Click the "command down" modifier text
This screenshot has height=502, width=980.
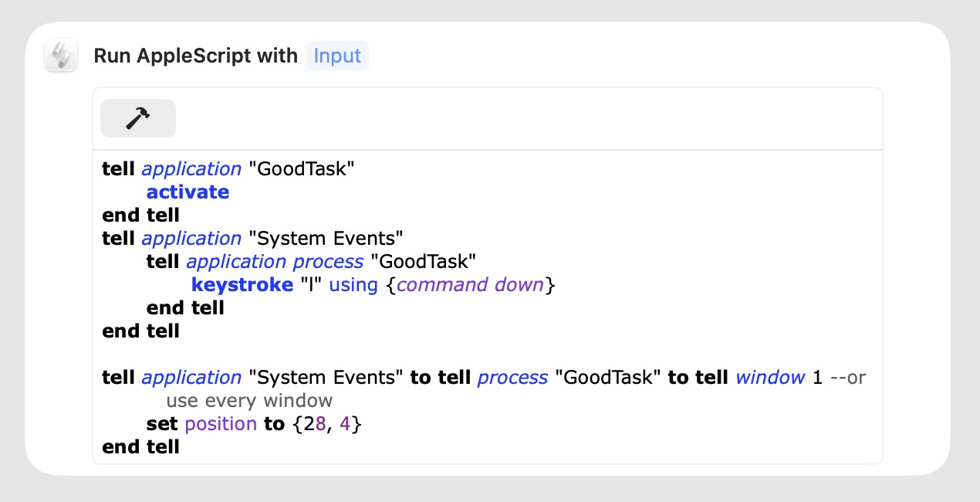coord(470,285)
